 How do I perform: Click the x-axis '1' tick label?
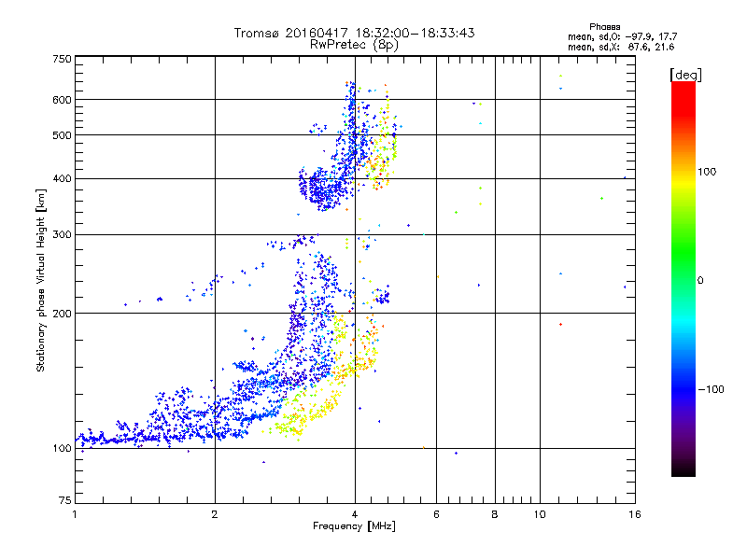(75, 514)
